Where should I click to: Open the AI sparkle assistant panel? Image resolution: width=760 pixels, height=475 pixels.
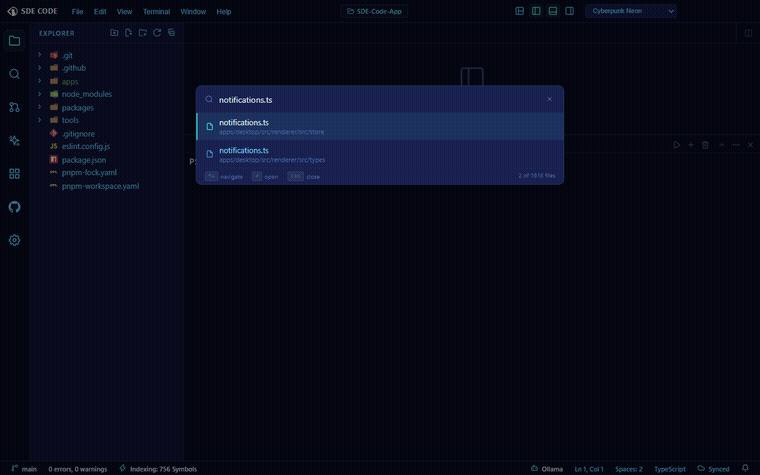point(15,141)
